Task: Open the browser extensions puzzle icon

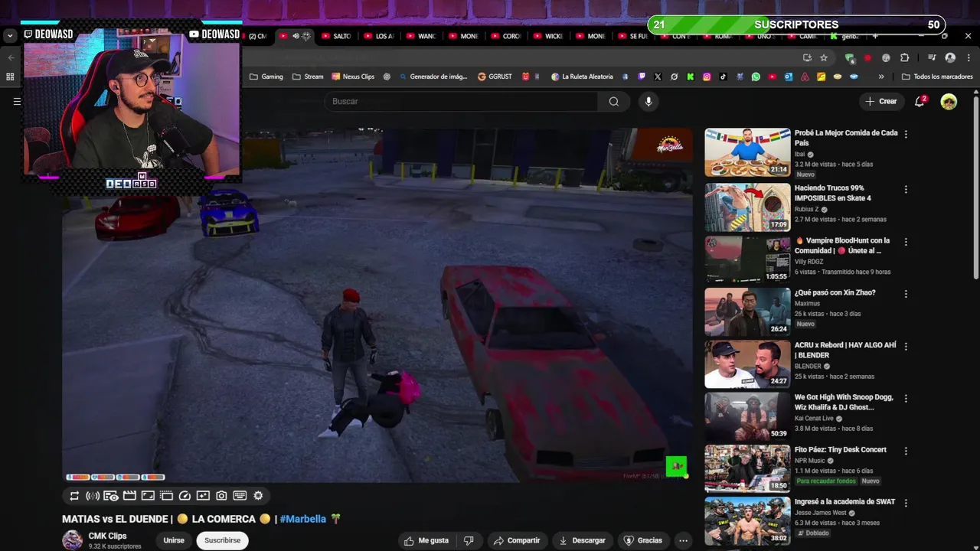Action: tap(904, 57)
